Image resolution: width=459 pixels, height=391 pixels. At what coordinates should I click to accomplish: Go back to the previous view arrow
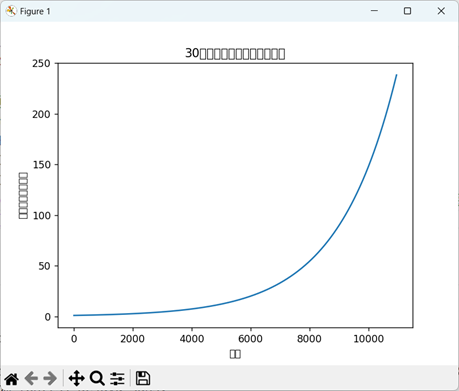(31, 378)
